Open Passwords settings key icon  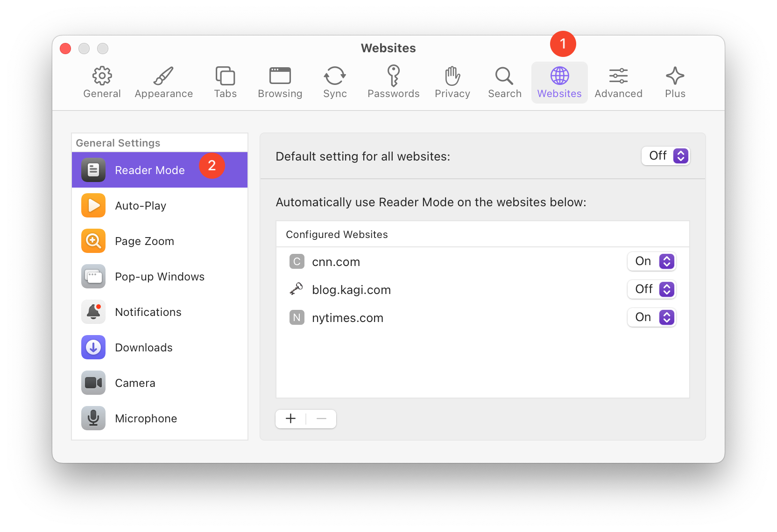coord(394,76)
